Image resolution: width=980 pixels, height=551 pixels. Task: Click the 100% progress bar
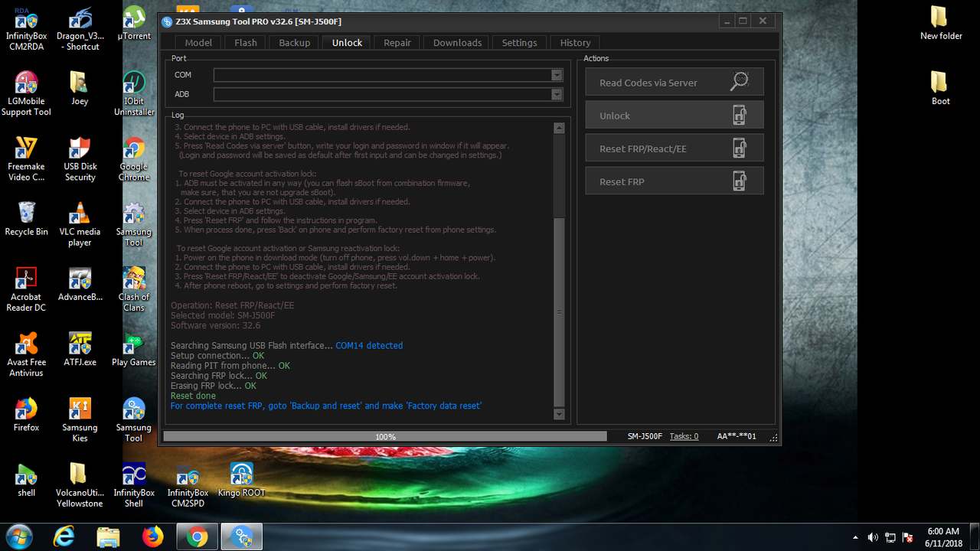[385, 436]
